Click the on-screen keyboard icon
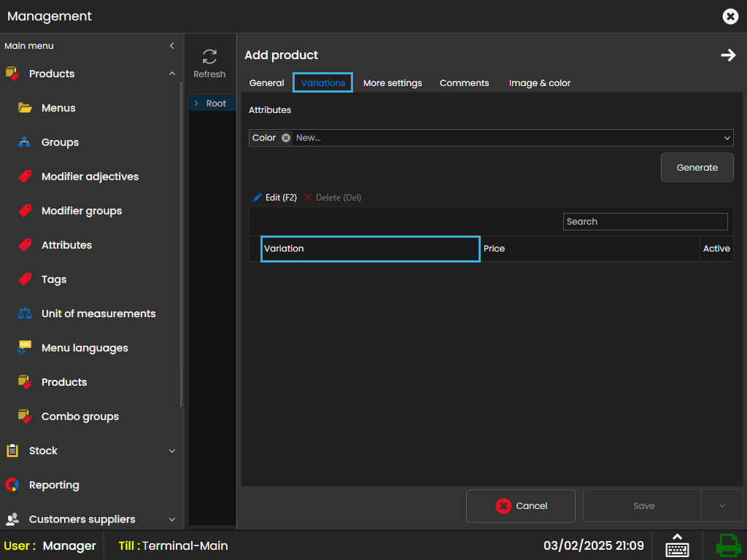The image size is (747, 560). (677, 545)
